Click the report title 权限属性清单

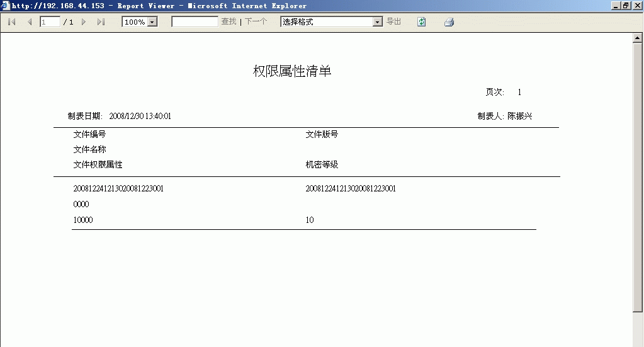[292, 71]
